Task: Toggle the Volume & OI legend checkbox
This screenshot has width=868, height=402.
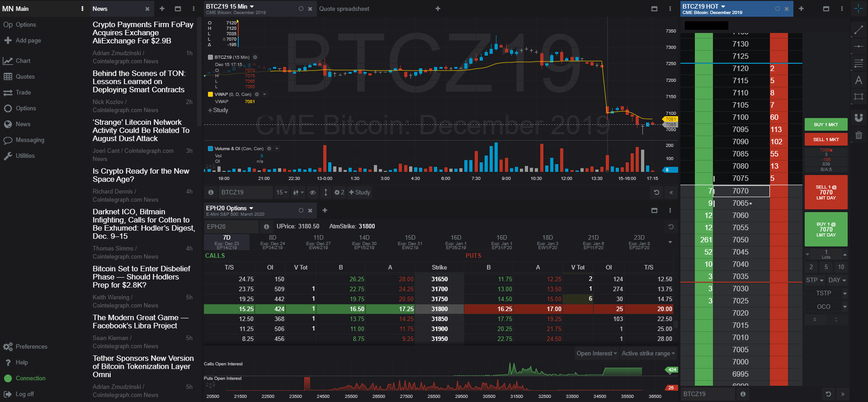Action: (x=210, y=149)
